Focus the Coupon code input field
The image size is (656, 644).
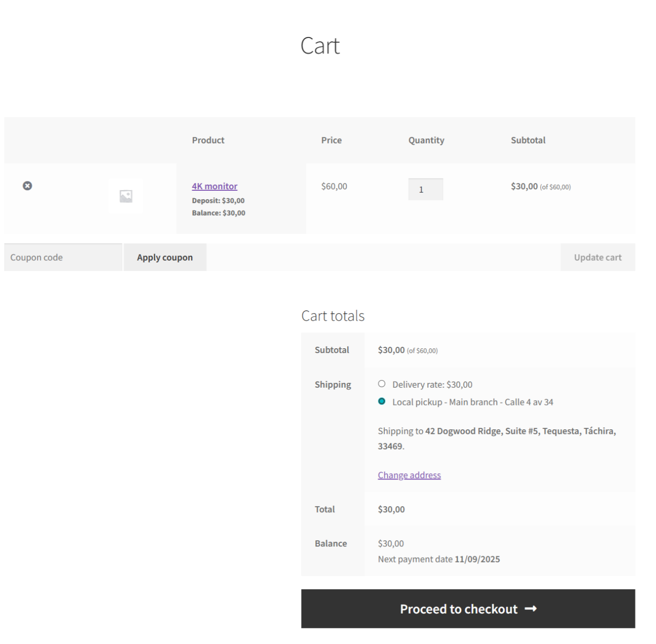[x=63, y=257]
